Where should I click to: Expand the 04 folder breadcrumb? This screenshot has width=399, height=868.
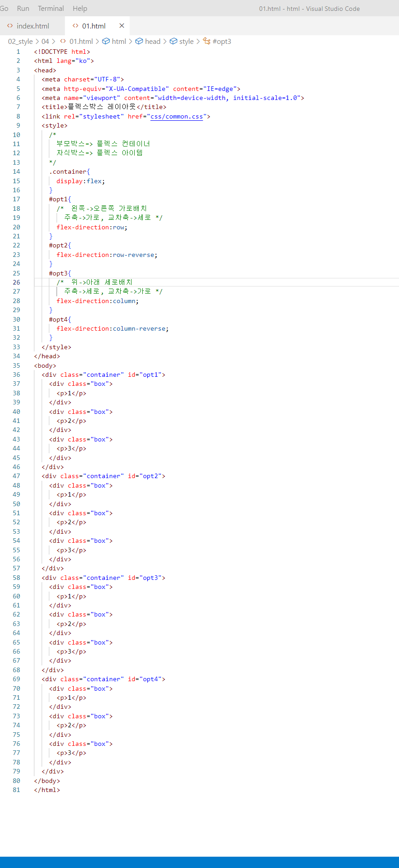45,42
